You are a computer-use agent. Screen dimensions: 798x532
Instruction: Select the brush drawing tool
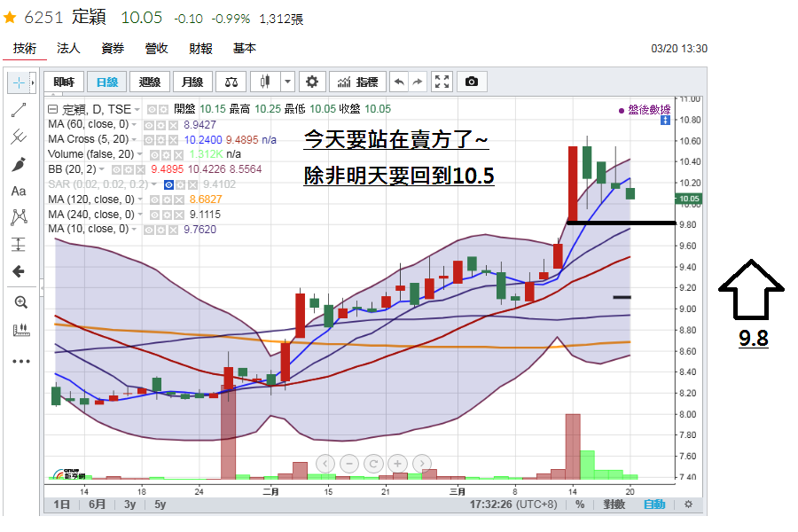pos(19,164)
